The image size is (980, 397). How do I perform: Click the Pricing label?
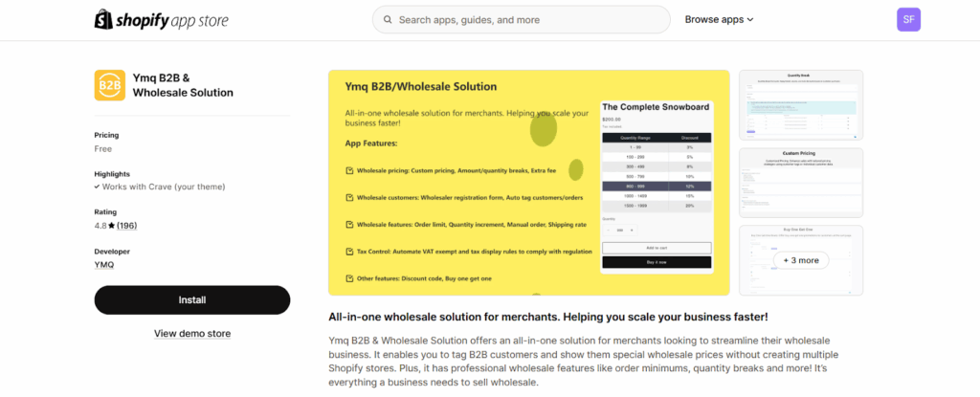[x=106, y=135]
